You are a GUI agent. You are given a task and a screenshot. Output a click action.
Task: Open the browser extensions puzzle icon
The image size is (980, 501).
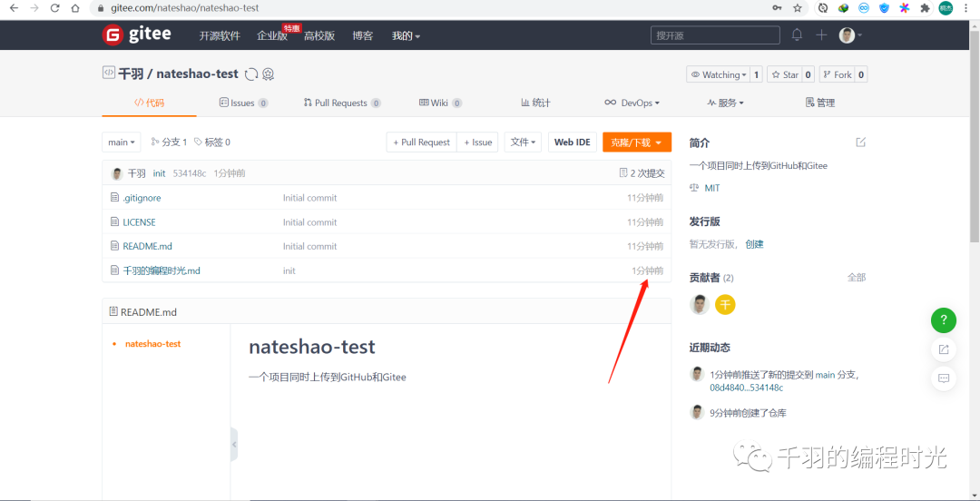pyautogui.click(x=925, y=8)
